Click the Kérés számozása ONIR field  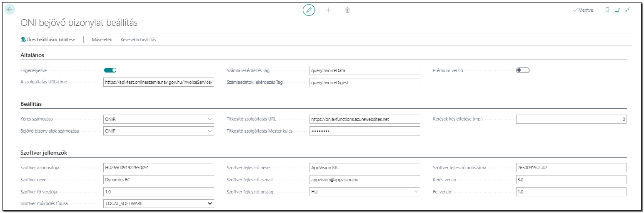pyautogui.click(x=158, y=119)
